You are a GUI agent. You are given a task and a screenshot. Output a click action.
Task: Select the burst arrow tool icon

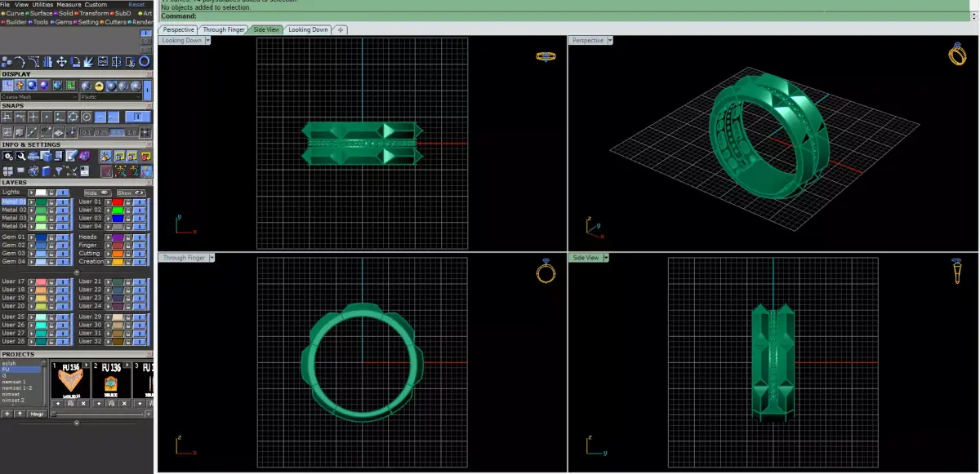[88, 62]
